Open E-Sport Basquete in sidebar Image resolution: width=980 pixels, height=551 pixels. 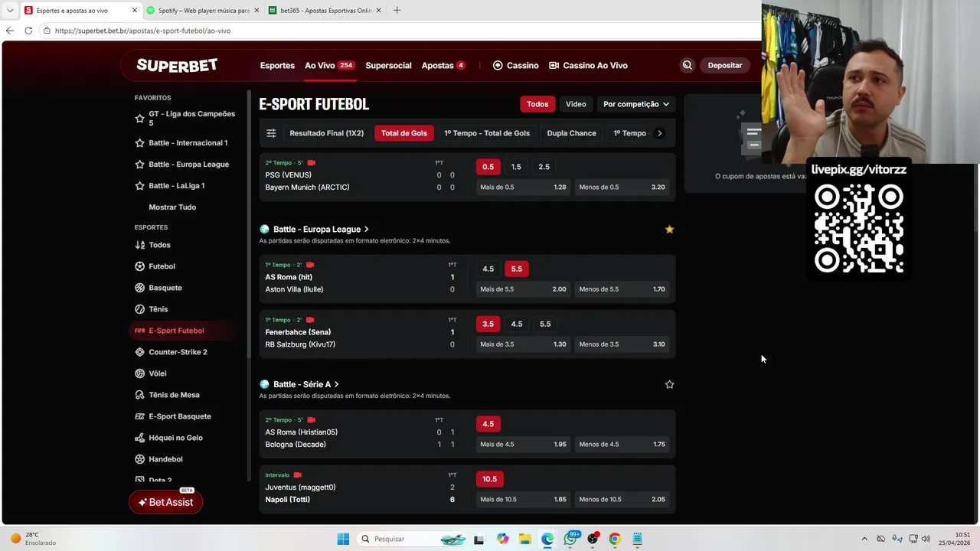click(172, 416)
